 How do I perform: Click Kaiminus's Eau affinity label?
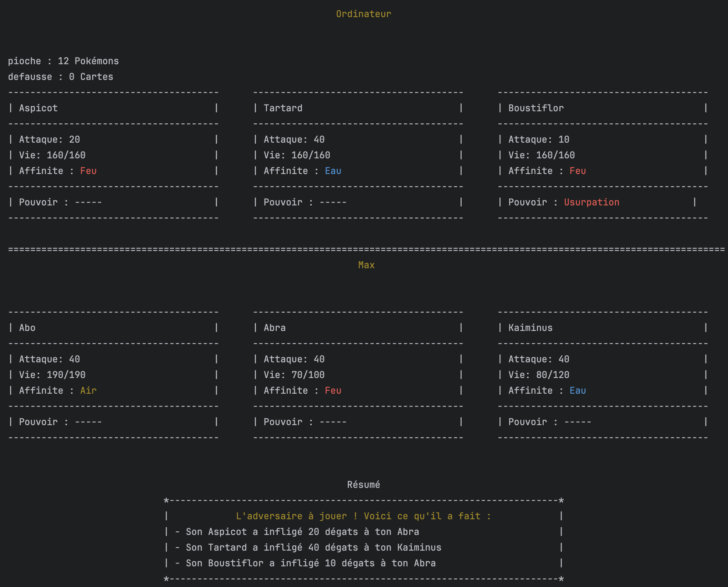(578, 391)
